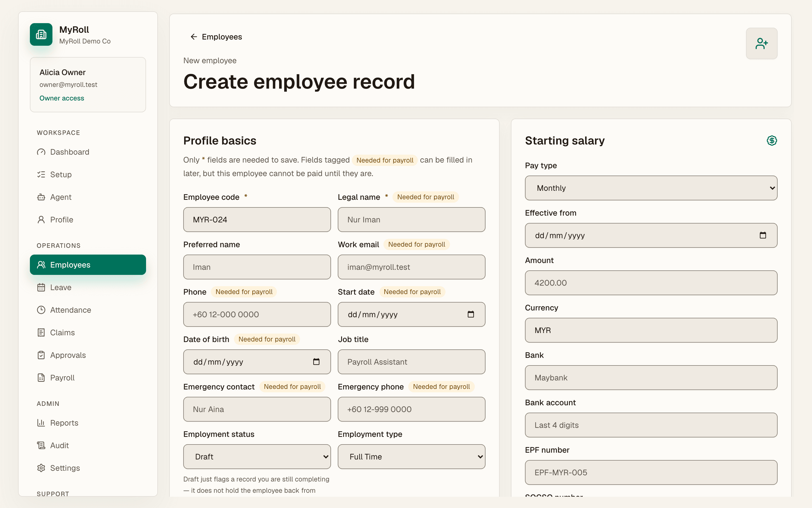Click the Create employee record heading

(x=299, y=82)
